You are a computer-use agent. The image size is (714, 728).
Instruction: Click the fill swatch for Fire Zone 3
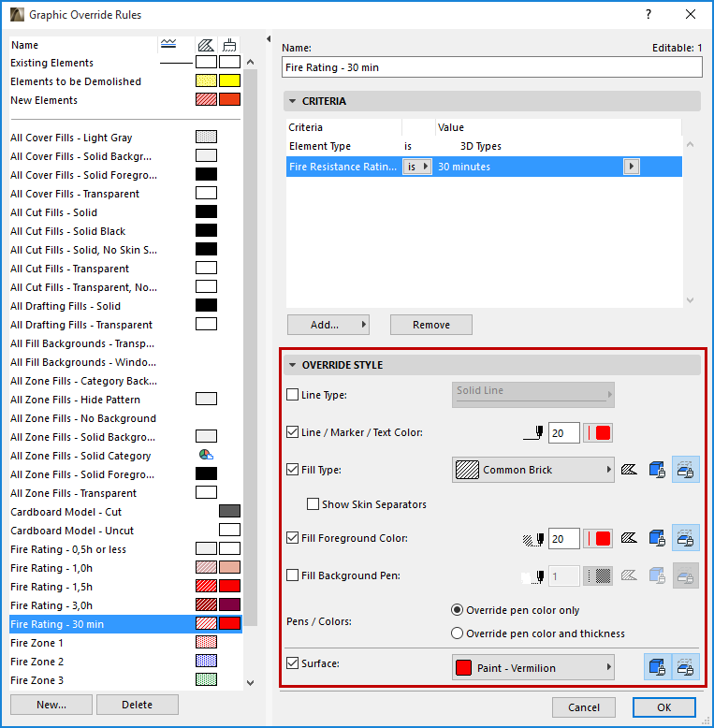(x=206, y=679)
